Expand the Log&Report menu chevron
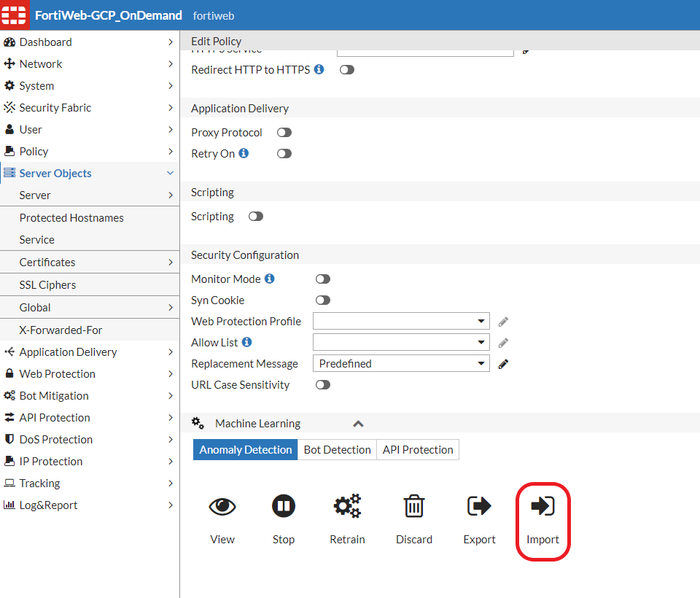The width and height of the screenshot is (700, 598). pos(171,505)
